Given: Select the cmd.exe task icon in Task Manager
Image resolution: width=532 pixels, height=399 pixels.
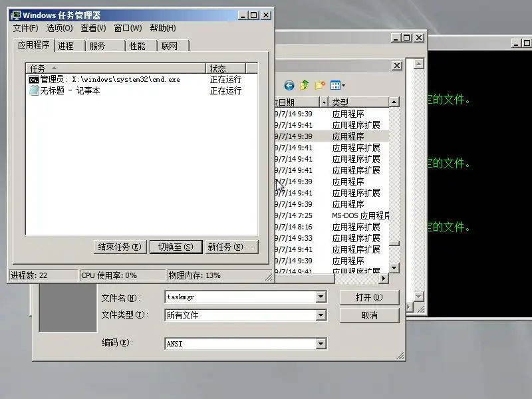Looking at the screenshot, I should (x=34, y=80).
